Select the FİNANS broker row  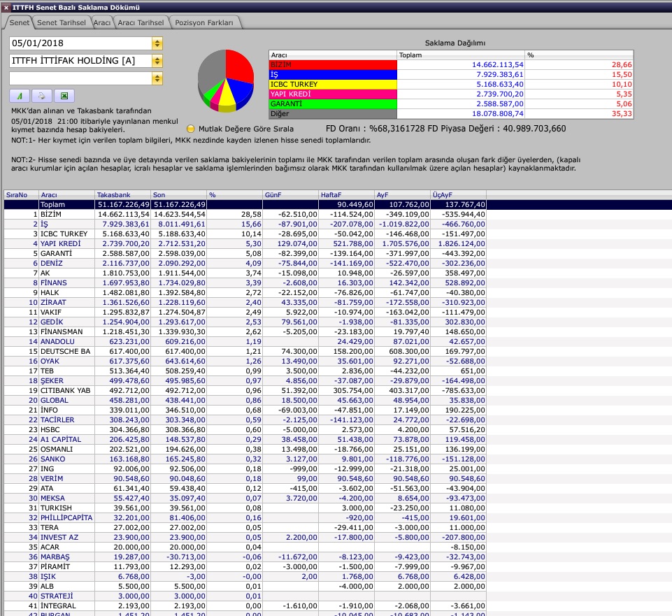pyautogui.click(x=245, y=283)
